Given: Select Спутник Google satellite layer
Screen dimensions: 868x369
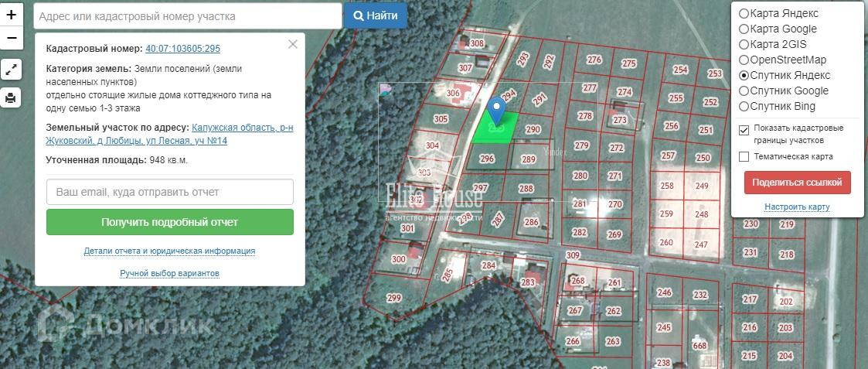Looking at the screenshot, I should pos(744,91).
